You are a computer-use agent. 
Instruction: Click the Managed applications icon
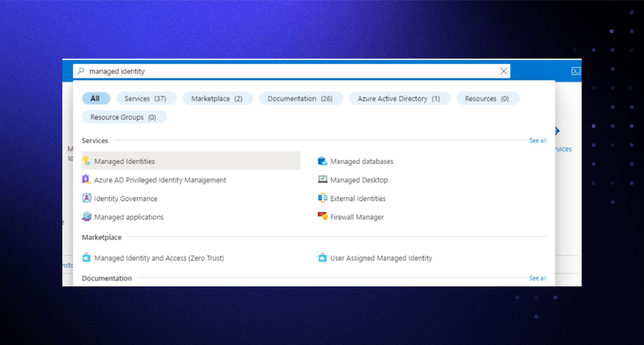point(87,217)
